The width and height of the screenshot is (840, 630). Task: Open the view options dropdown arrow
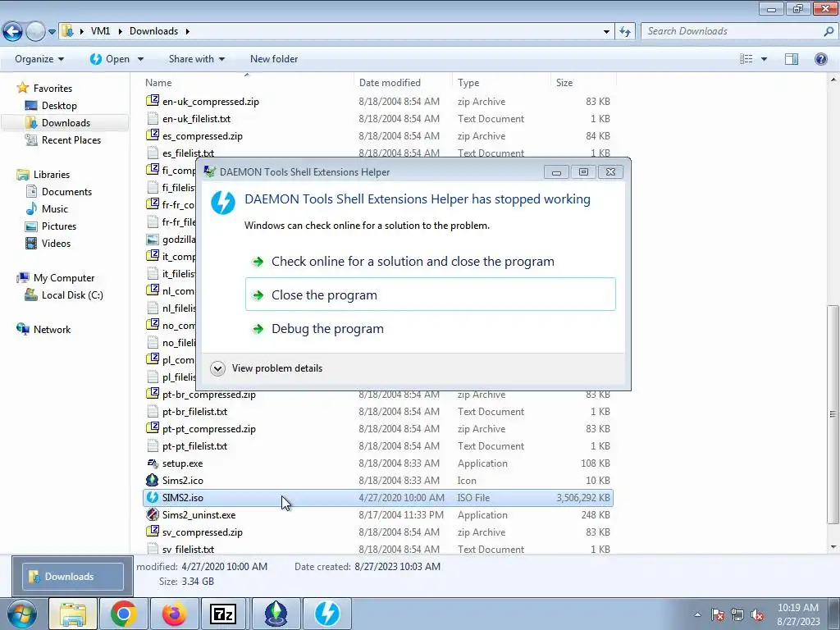(x=764, y=59)
